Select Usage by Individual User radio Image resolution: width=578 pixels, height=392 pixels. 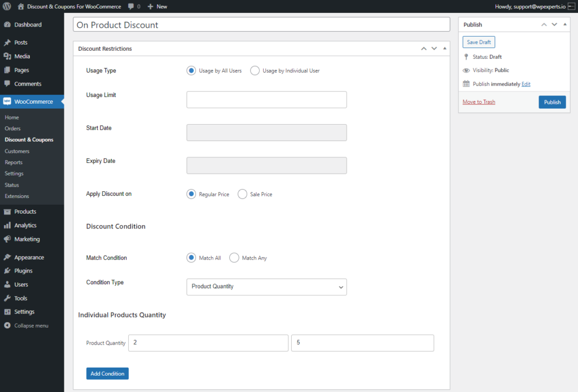255,71
